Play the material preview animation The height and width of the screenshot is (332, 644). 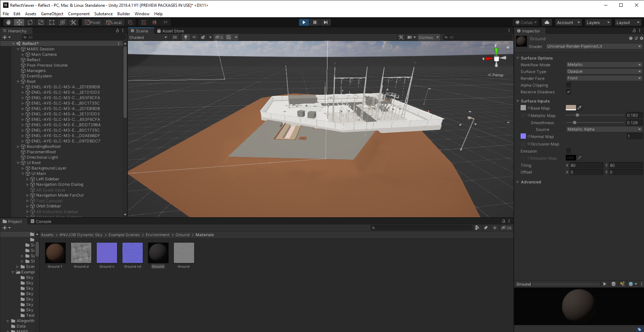tap(605, 284)
